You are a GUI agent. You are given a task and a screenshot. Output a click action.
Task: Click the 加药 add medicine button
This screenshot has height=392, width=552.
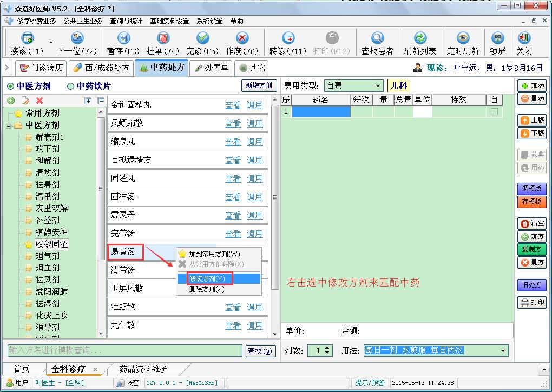point(531,85)
